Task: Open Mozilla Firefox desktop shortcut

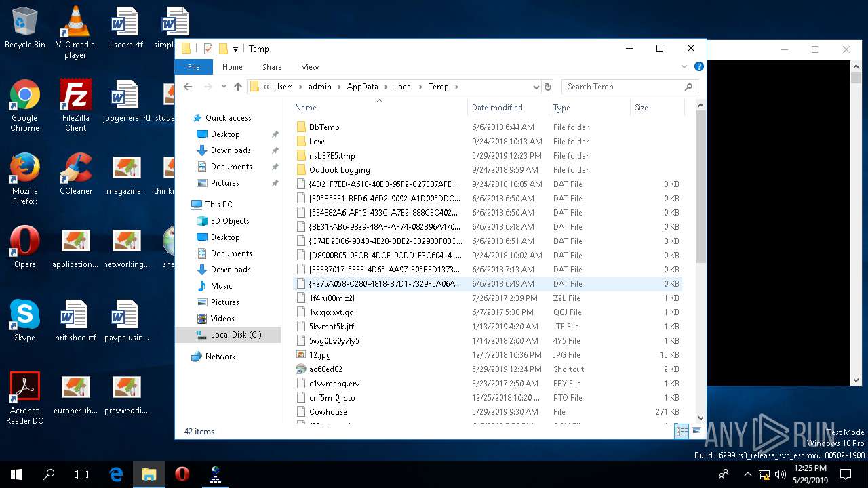Action: (24, 179)
